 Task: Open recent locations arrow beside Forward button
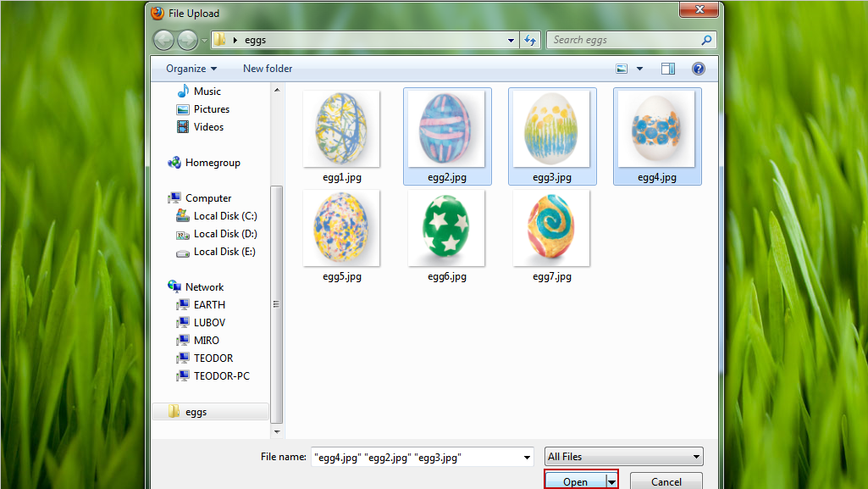point(204,41)
